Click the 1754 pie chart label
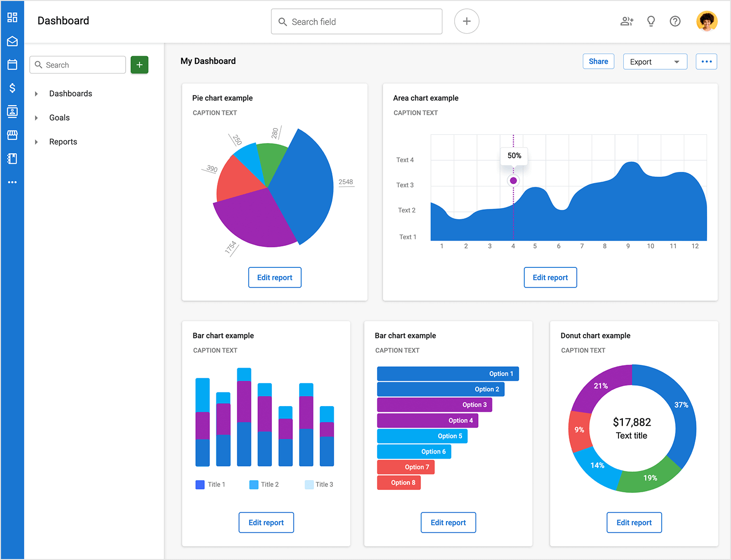The image size is (731, 560). point(231,248)
